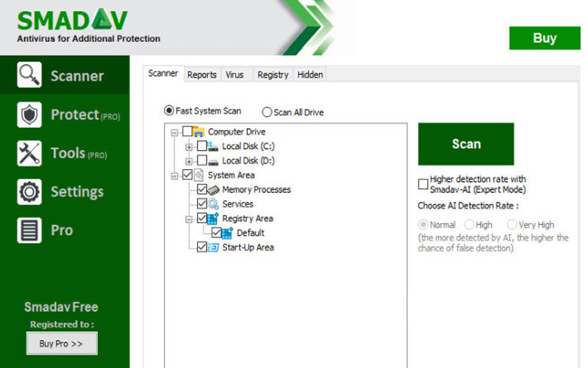Uncheck the Start-Up Area checkbox

[x=201, y=247]
